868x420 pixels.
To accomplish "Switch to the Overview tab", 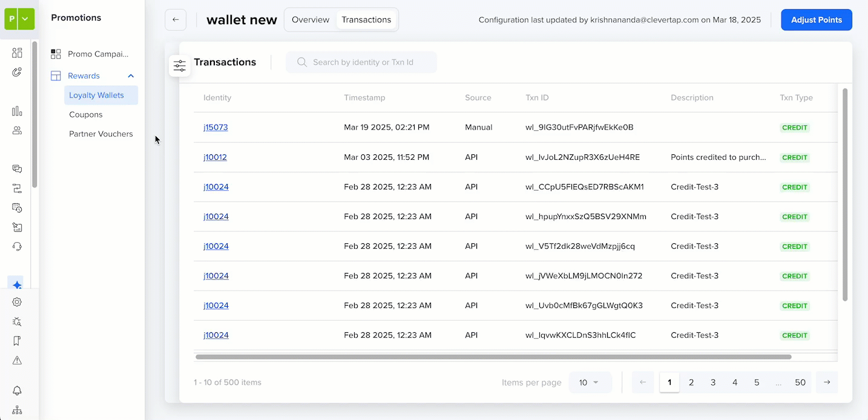I will (x=311, y=19).
